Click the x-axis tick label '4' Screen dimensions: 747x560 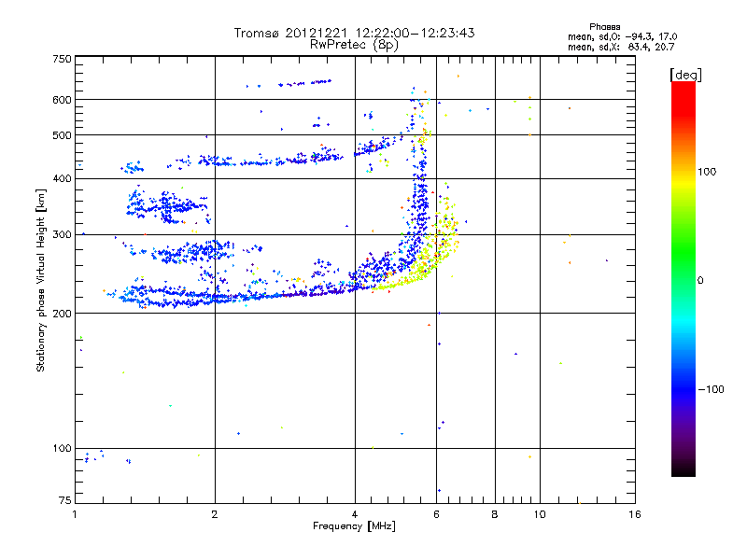[x=355, y=514]
